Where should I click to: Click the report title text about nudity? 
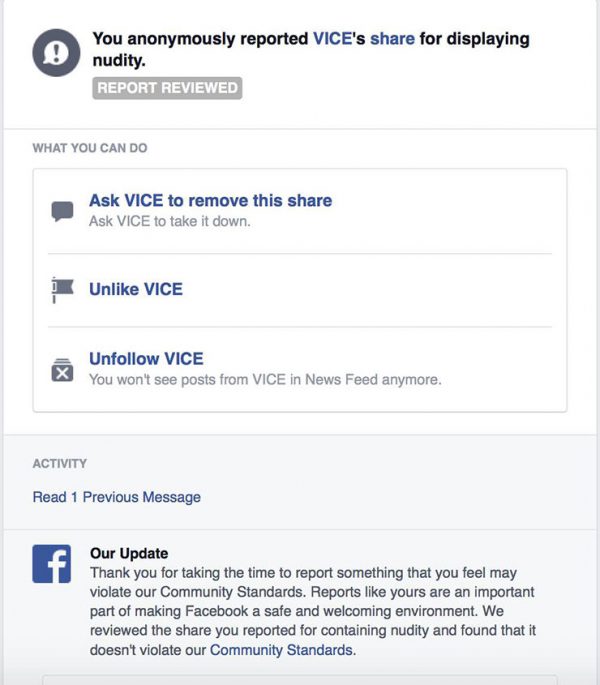311,49
